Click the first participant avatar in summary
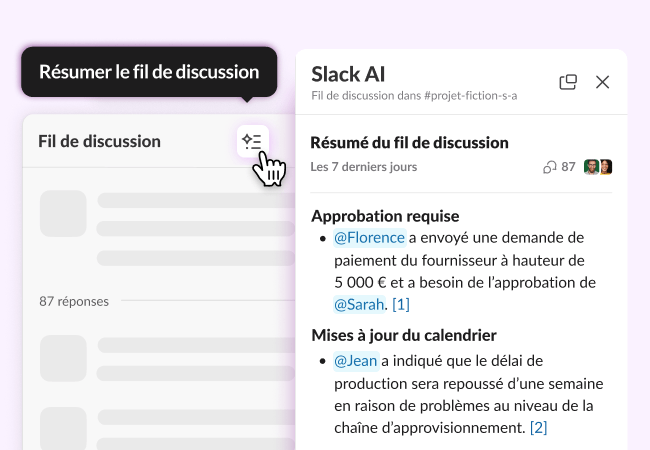This screenshot has height=450, width=650. pyautogui.click(x=591, y=167)
